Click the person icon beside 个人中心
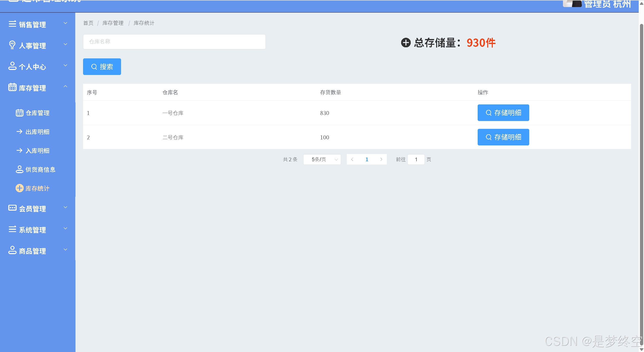This screenshot has width=644, height=352. 12,66
